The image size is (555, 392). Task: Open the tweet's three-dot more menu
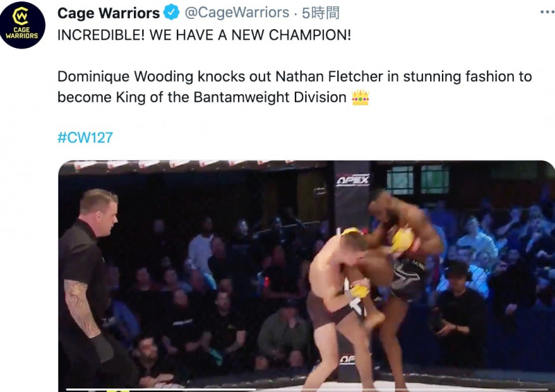pos(547,12)
